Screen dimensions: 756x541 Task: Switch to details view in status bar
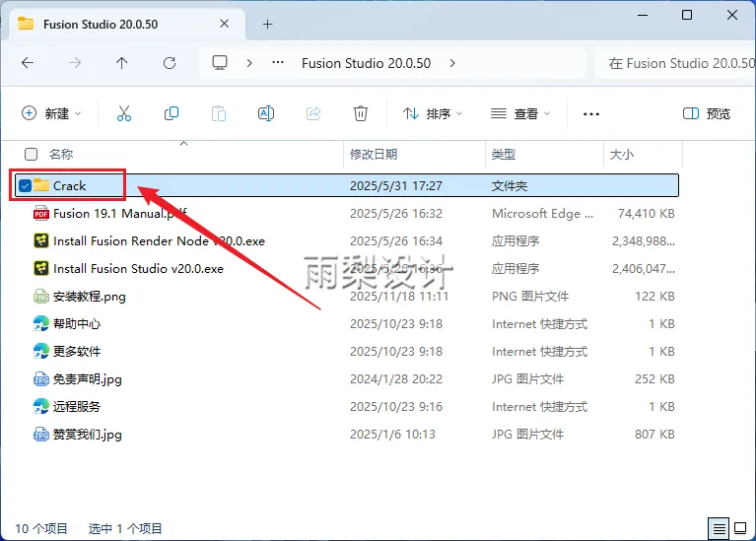coord(719,529)
